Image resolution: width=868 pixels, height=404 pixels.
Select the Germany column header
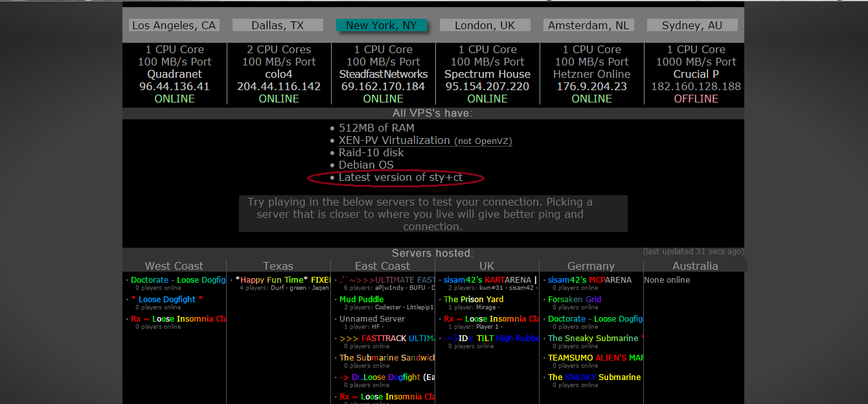(591, 266)
